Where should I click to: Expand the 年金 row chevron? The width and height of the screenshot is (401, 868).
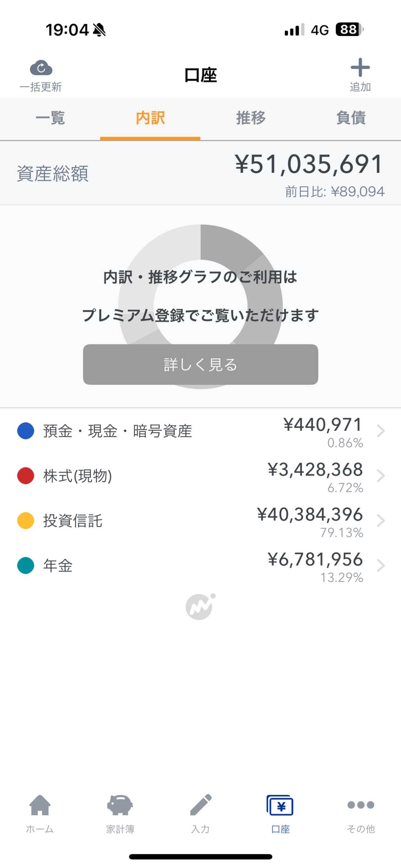coord(380,566)
